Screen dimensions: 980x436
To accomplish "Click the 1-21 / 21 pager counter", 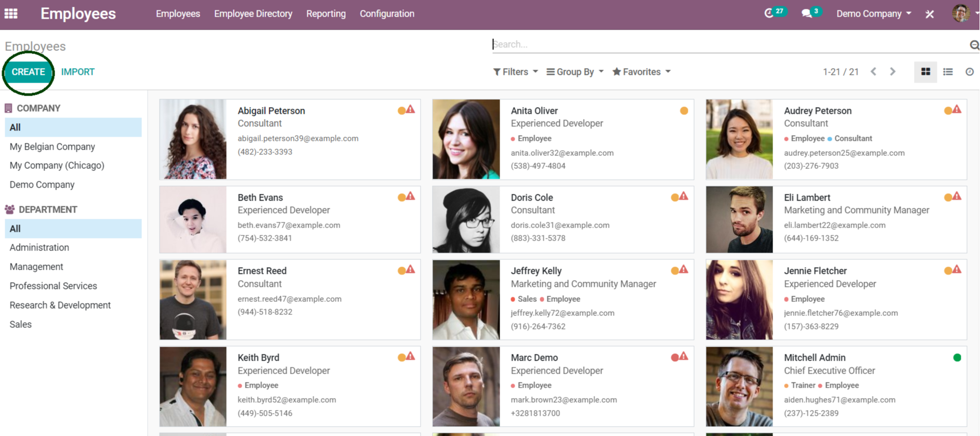I will pos(841,72).
